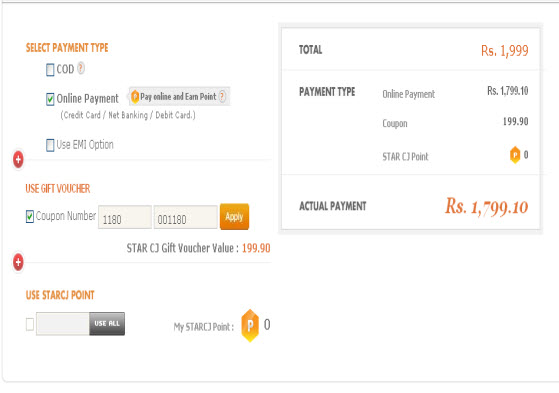Click the red plus icon below EMI option
This screenshot has width=559, height=393.
[18, 159]
